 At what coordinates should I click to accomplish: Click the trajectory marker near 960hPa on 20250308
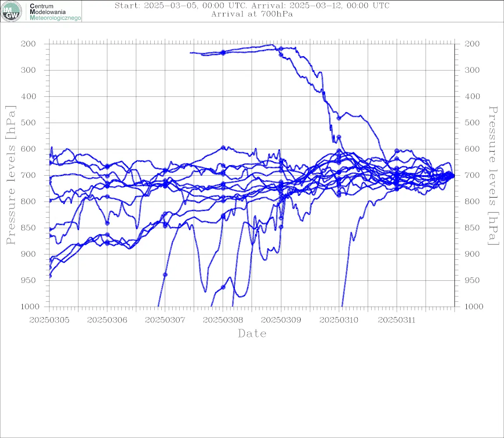click(x=223, y=287)
